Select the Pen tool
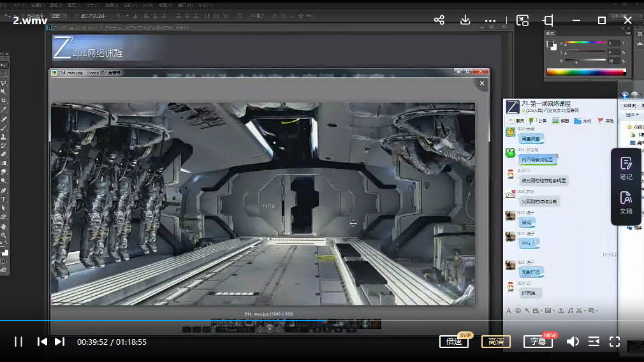Viewport: 644px width, 362px height. pos(4,191)
